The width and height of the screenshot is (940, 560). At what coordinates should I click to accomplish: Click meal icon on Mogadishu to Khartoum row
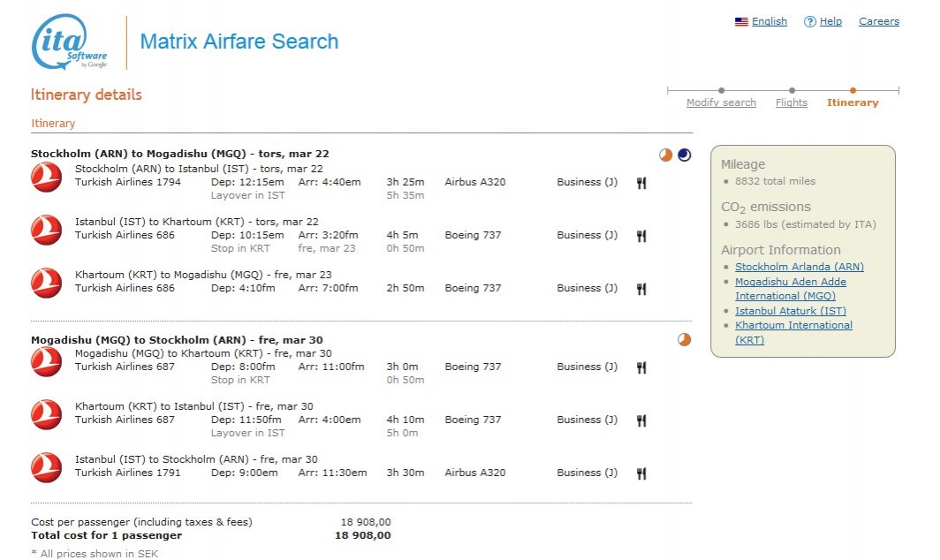(641, 367)
